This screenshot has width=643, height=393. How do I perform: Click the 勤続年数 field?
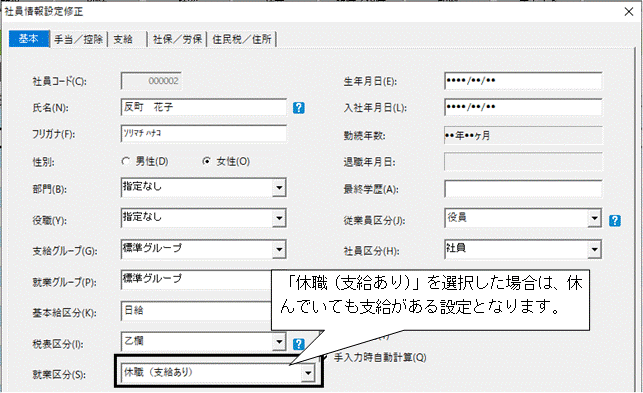point(523,135)
